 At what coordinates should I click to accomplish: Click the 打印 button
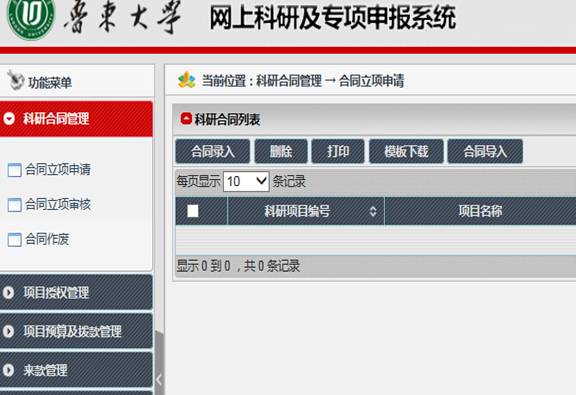tap(338, 151)
